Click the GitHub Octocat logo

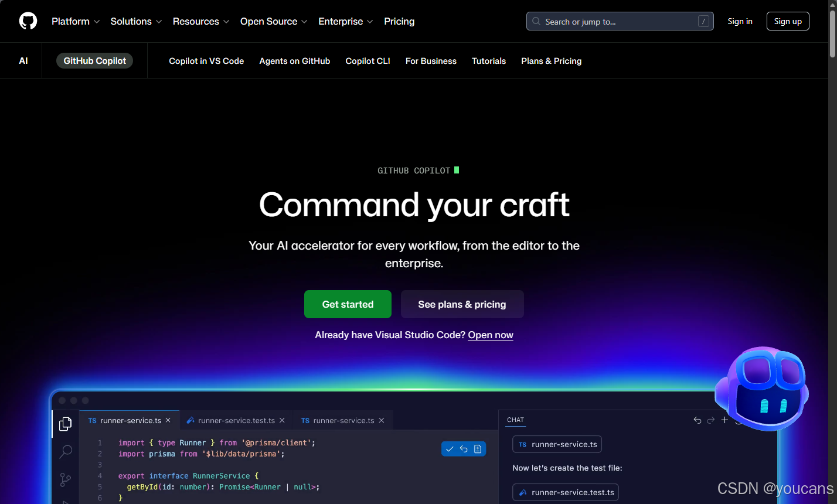(28, 21)
